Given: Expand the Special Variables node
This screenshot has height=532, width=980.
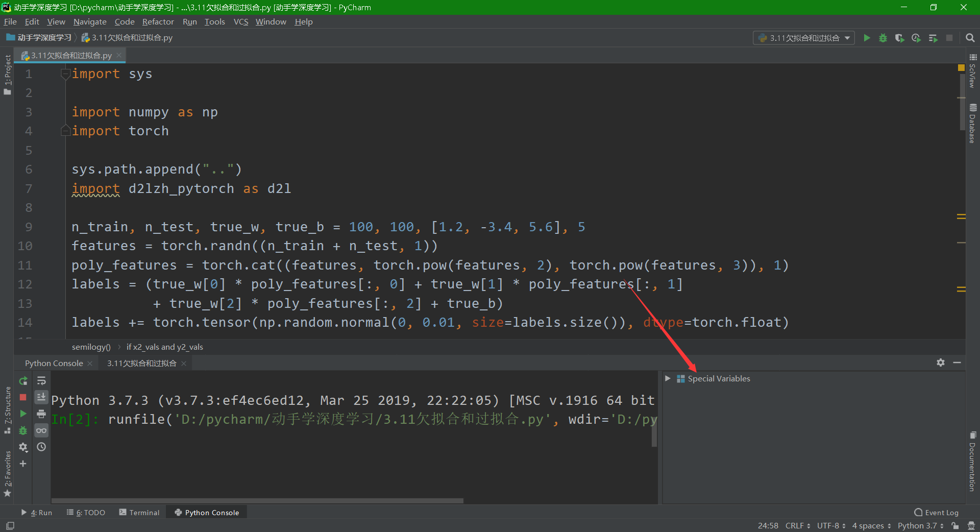Looking at the screenshot, I should [668, 378].
